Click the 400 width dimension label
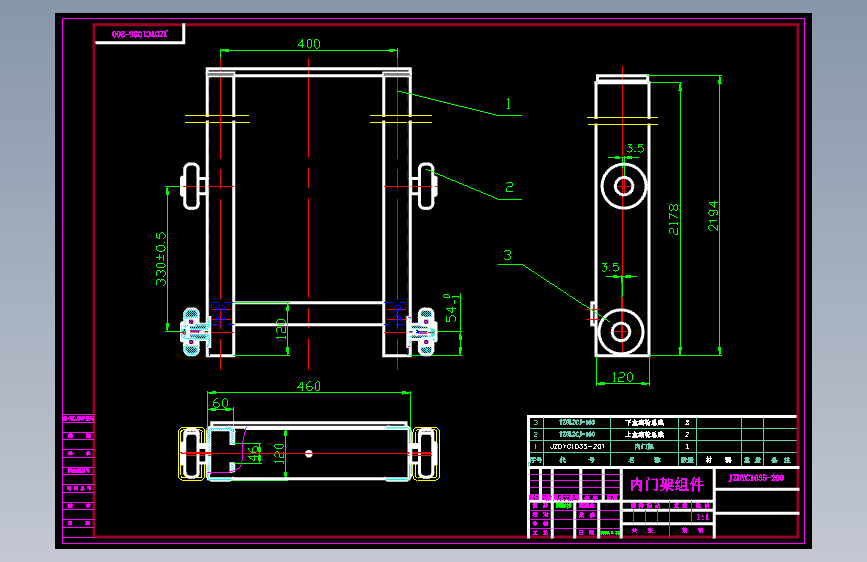This screenshot has height=562, width=867. [309, 44]
